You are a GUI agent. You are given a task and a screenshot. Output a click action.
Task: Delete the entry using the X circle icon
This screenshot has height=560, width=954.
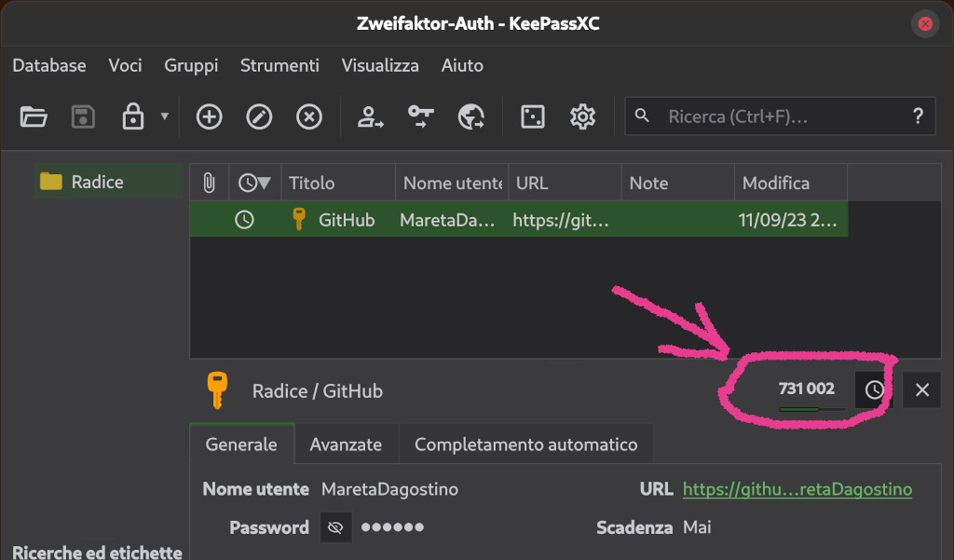(x=308, y=116)
